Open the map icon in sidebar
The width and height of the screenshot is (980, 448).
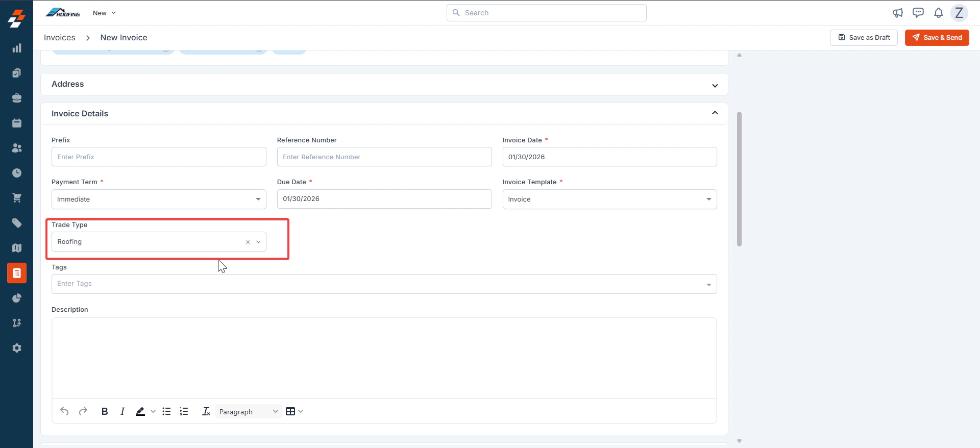coord(17,248)
